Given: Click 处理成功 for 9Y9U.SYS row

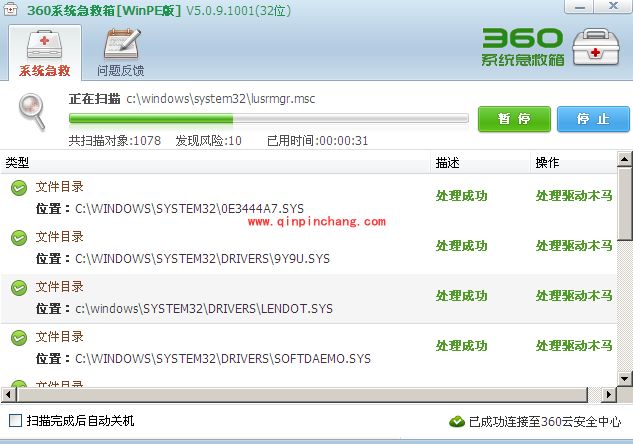Looking at the screenshot, I should click(461, 246).
